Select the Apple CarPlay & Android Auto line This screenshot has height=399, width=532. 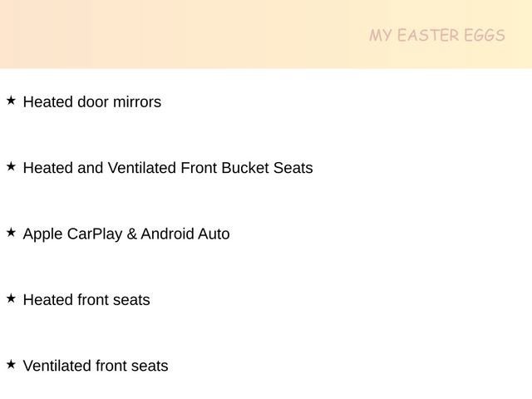[126, 234]
